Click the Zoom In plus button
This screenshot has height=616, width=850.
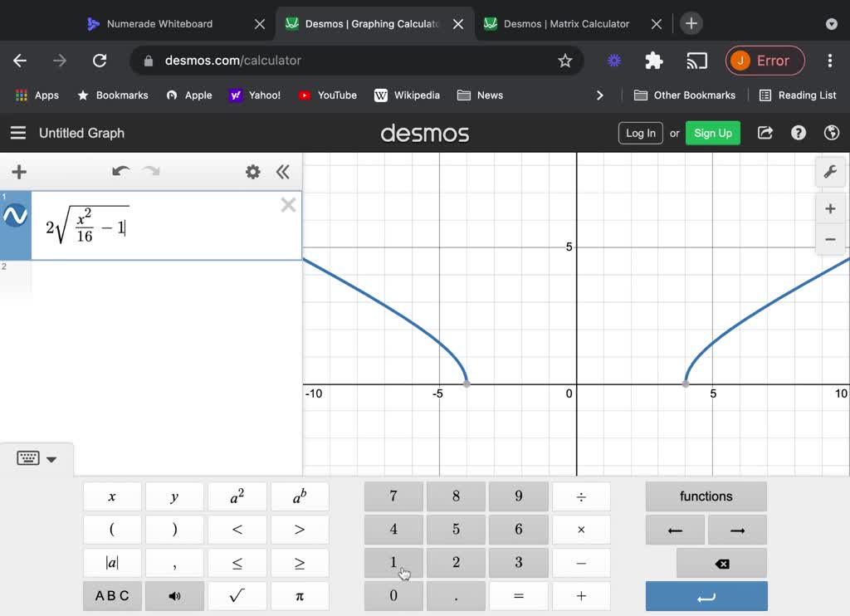829,208
